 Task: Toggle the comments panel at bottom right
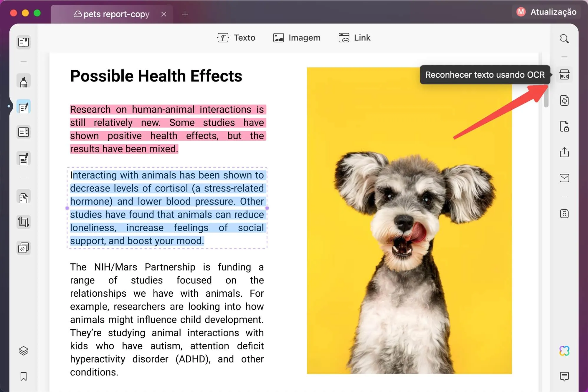(x=564, y=376)
